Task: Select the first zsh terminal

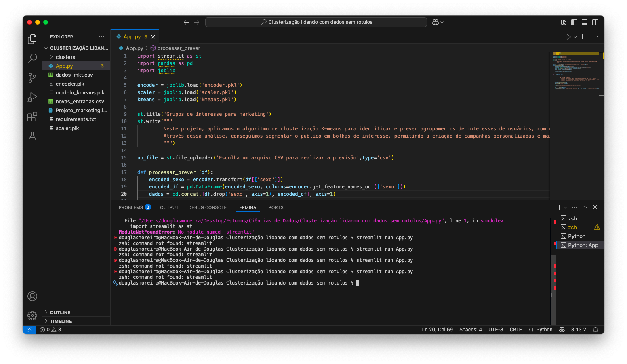Action: [580, 218]
